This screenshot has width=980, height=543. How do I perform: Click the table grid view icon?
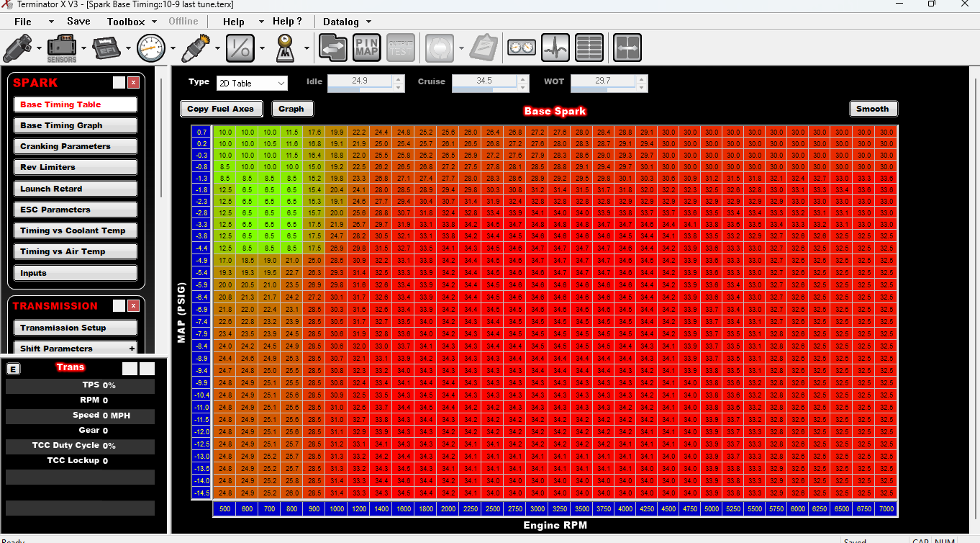[x=589, y=48]
